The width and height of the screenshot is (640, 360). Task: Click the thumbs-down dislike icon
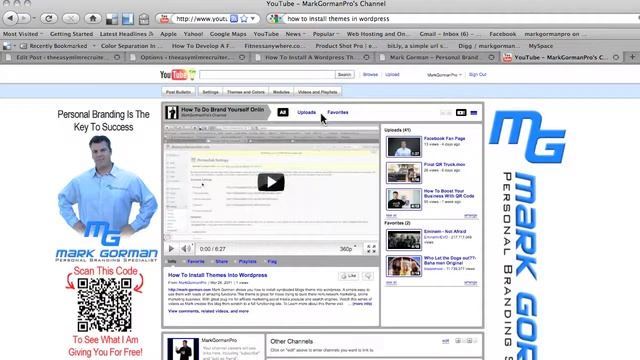click(368, 276)
